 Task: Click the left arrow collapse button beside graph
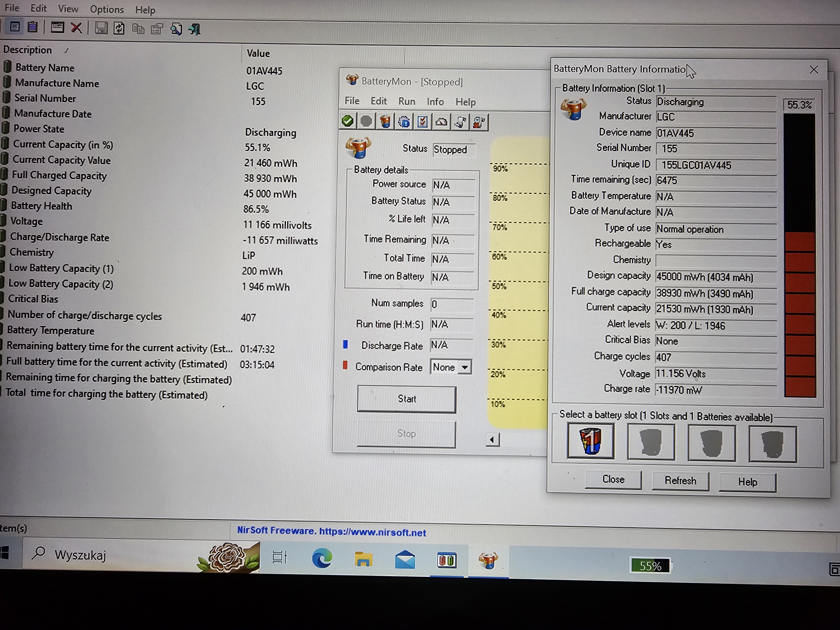pos(492,440)
